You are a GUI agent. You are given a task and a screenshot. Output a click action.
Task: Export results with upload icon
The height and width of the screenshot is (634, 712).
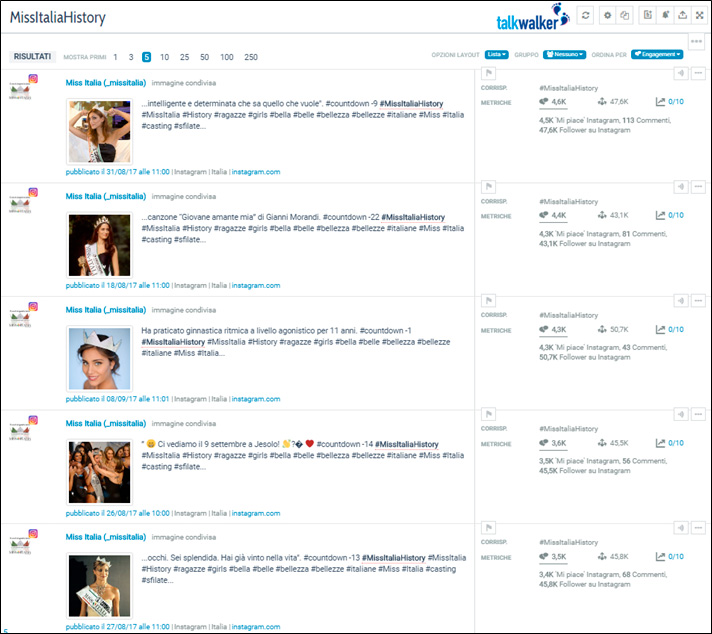[682, 15]
